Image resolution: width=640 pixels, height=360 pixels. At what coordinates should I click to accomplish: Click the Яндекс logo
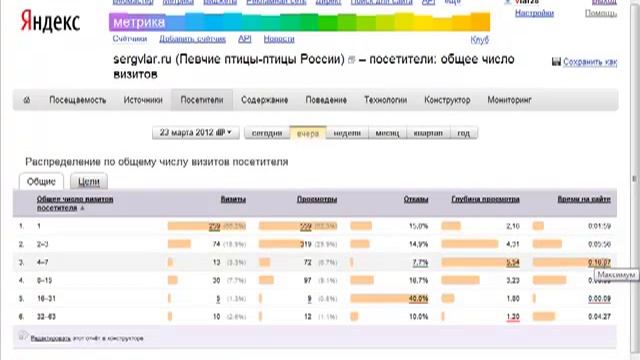(50, 21)
